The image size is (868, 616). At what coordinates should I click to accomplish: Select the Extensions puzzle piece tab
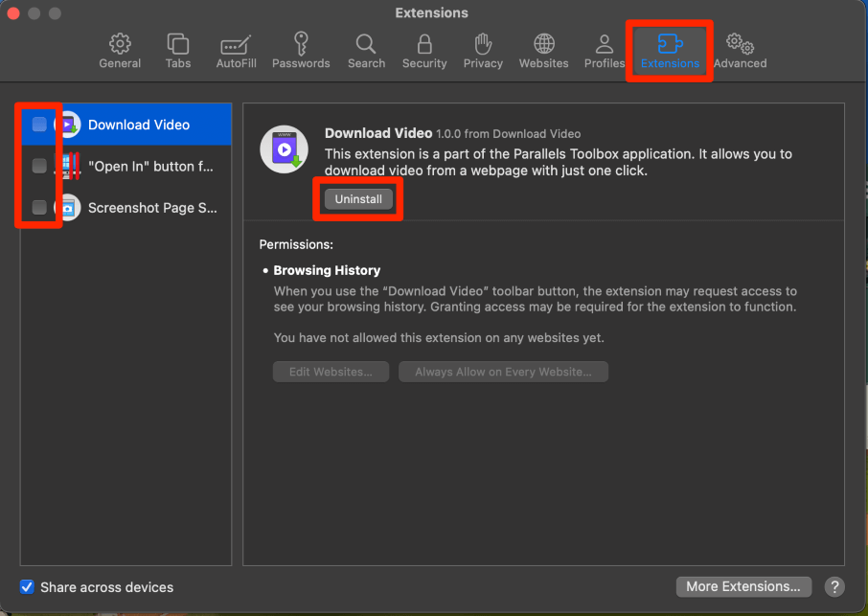[x=670, y=51]
